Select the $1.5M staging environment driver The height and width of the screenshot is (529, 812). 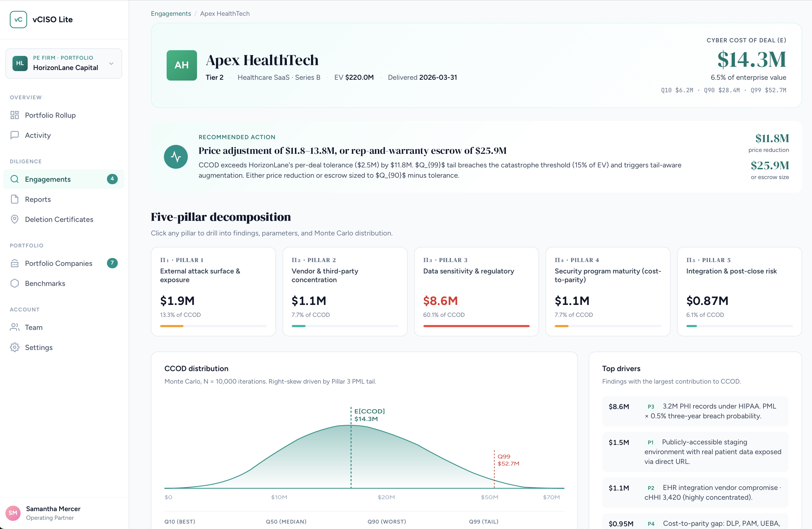(695, 452)
